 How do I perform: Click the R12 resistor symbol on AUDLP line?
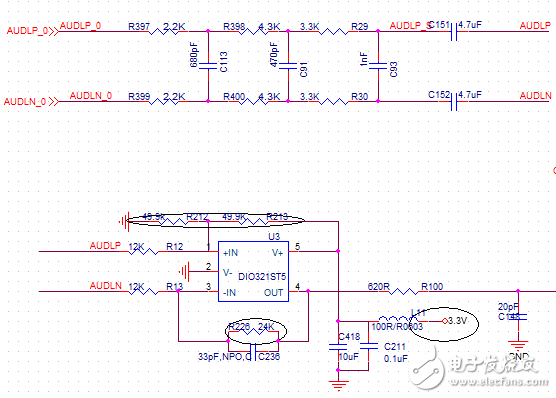143,251
